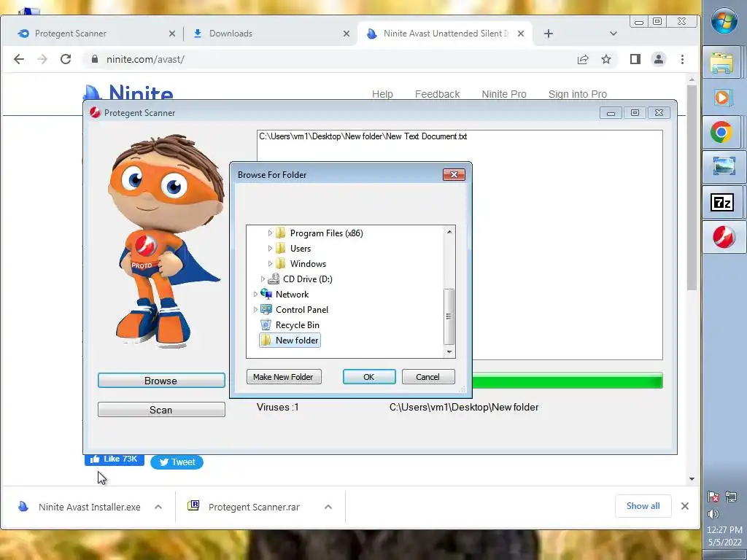Open the Feedback link on Ninite
The width and height of the screenshot is (747, 560).
438,94
